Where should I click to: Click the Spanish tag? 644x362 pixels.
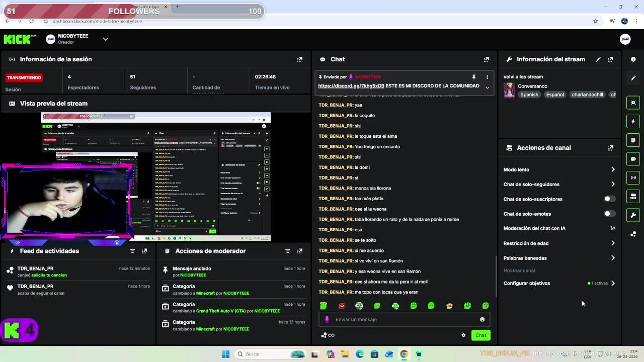[529, 95]
